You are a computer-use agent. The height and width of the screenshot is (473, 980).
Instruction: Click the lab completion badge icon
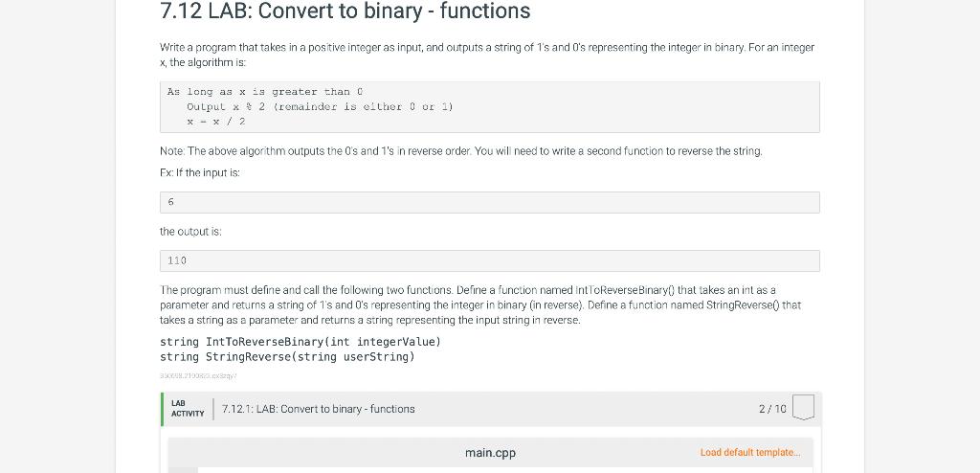point(803,407)
